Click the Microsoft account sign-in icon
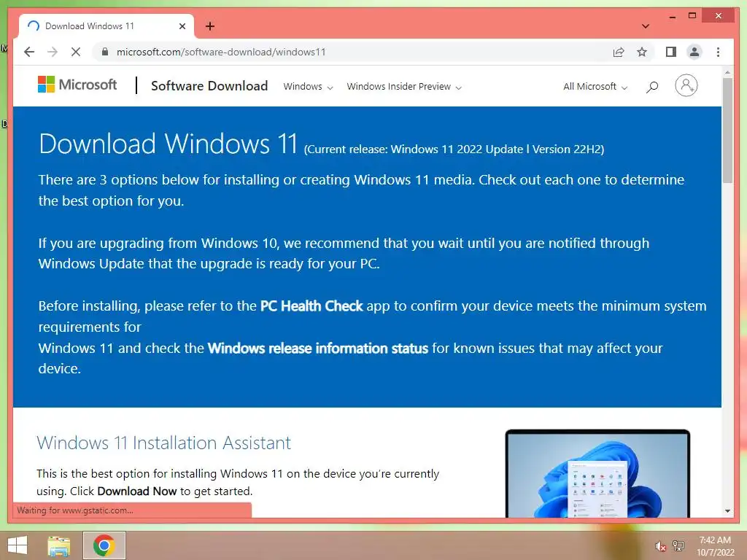This screenshot has height=560, width=747. click(x=686, y=86)
